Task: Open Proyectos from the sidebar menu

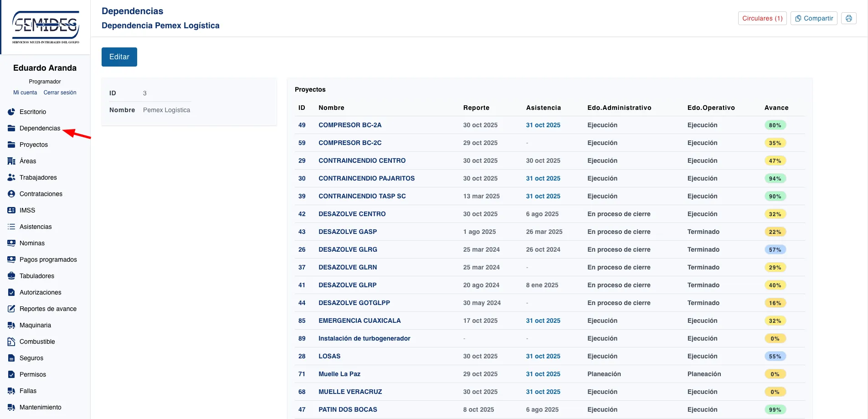Action: [33, 145]
